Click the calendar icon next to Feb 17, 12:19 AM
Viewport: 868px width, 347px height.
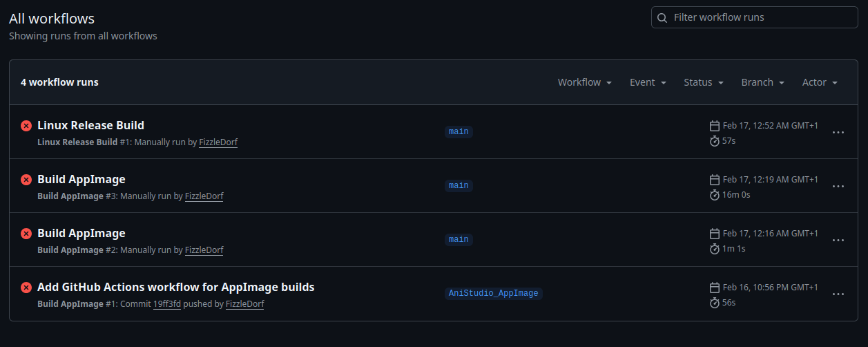(715, 180)
